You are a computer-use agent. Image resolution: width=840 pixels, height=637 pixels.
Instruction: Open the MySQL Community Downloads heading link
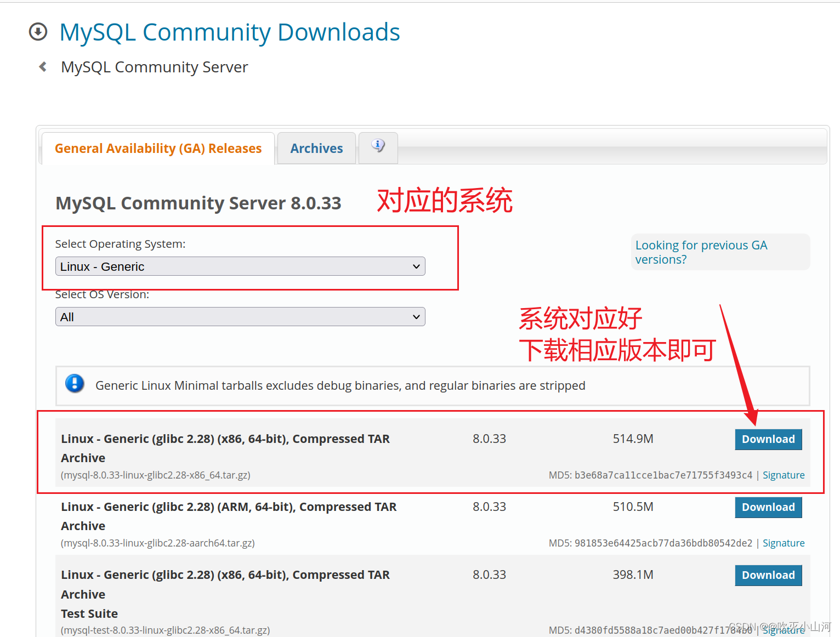point(230,32)
